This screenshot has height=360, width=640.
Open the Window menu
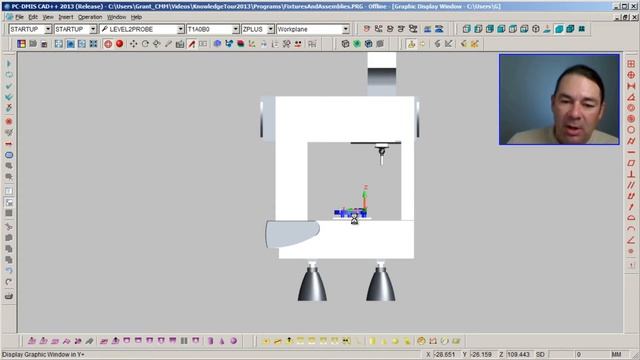click(x=116, y=17)
